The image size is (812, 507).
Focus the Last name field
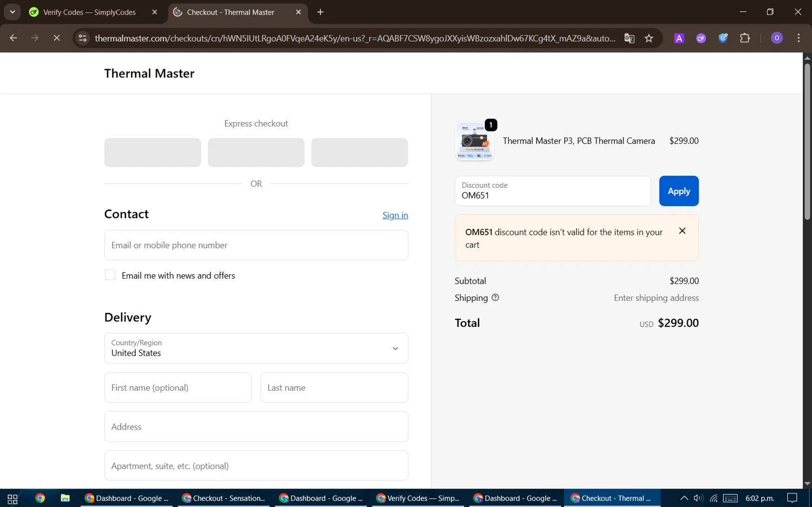(334, 387)
